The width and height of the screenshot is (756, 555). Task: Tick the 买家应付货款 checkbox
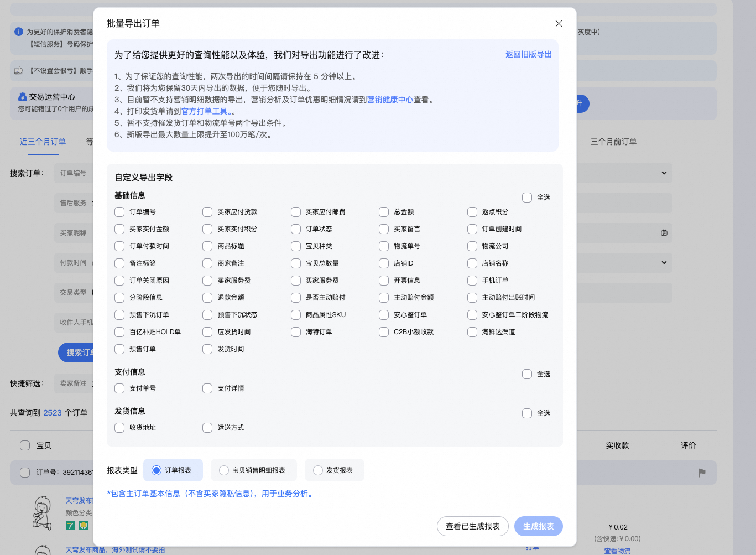207,212
